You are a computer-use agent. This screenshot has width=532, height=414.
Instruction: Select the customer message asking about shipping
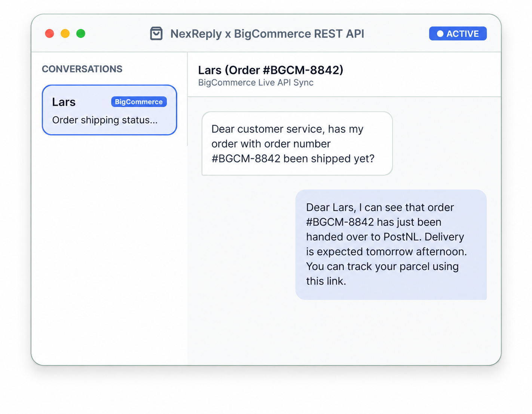tap(297, 143)
